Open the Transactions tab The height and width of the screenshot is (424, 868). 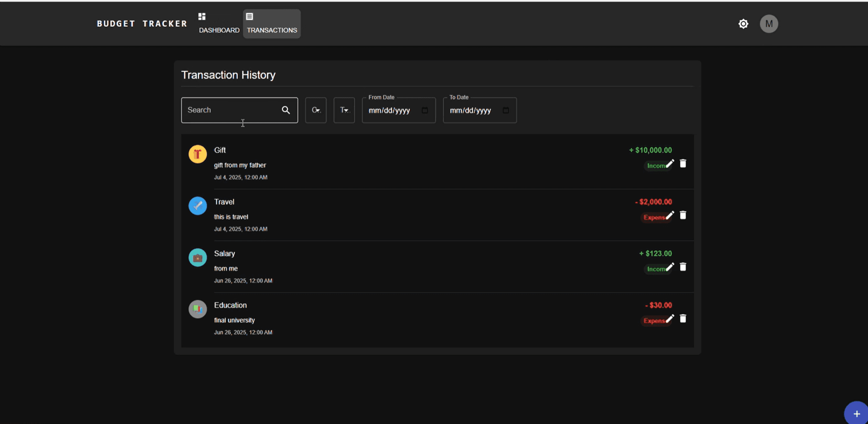[x=272, y=24]
